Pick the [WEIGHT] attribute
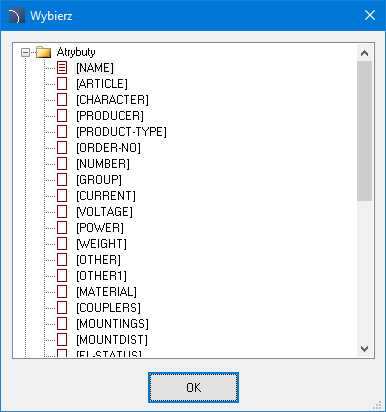 click(101, 244)
